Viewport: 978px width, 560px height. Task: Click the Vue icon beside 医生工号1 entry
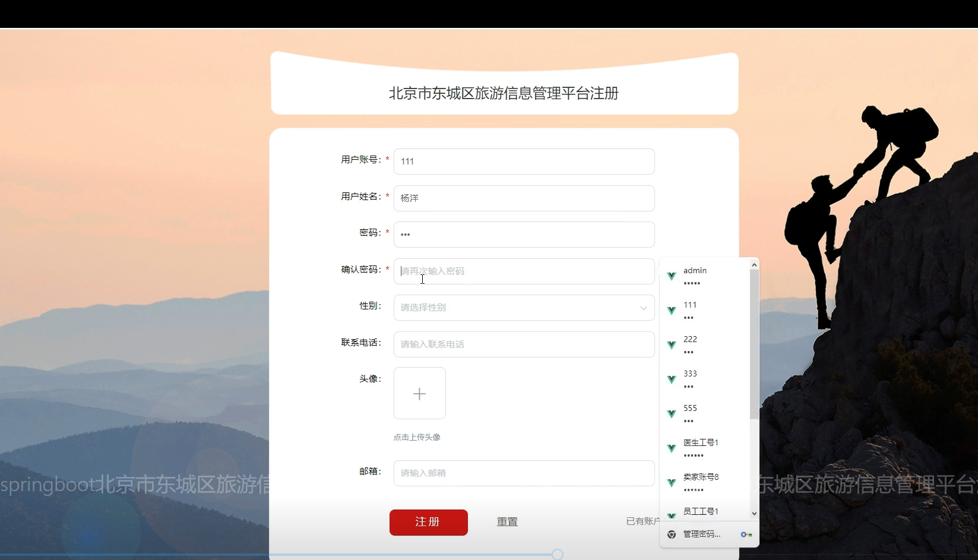pos(671,448)
